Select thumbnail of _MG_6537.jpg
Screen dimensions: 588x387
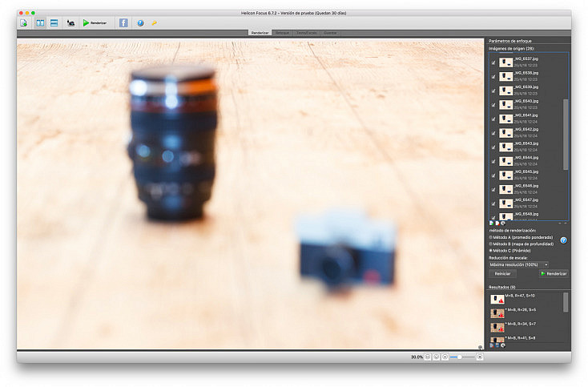click(x=505, y=62)
